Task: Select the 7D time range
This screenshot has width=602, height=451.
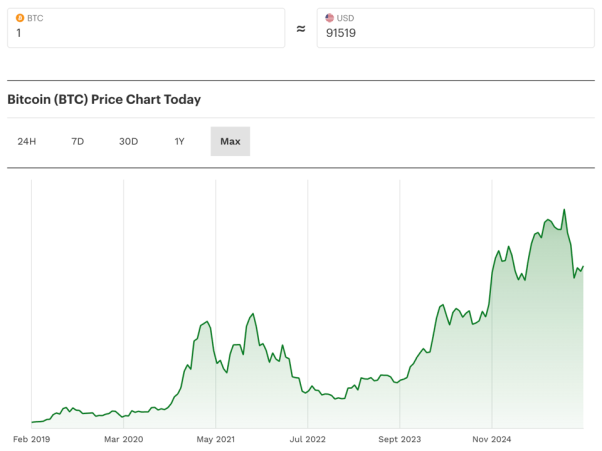Action: pos(78,141)
